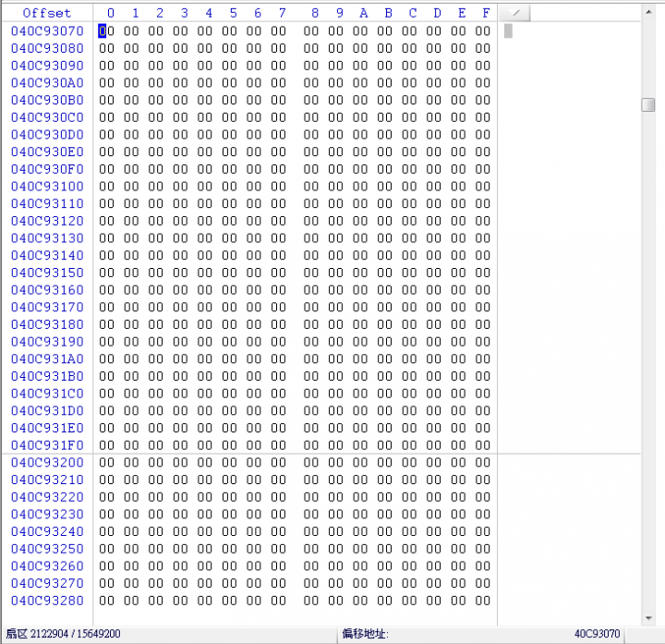Viewport: 665px width, 644px height.
Task: Click the scroll down arrow
Action: click(x=648, y=618)
